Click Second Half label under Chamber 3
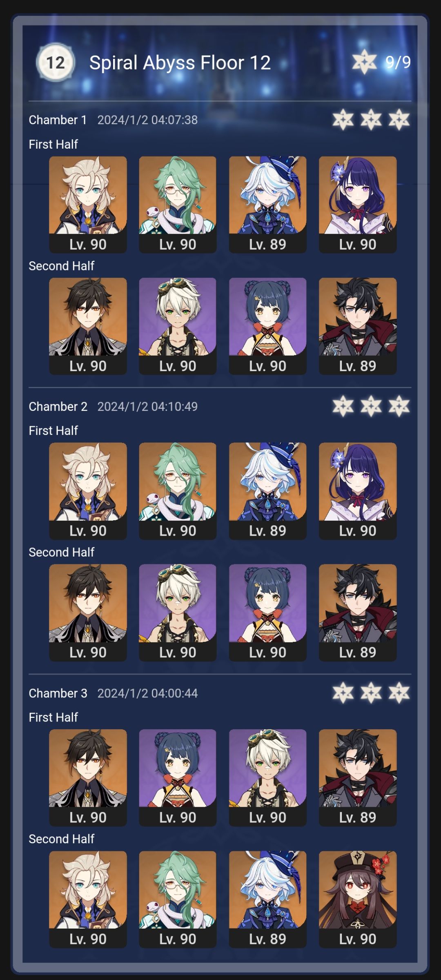Screen dimensions: 441x980 (61, 839)
